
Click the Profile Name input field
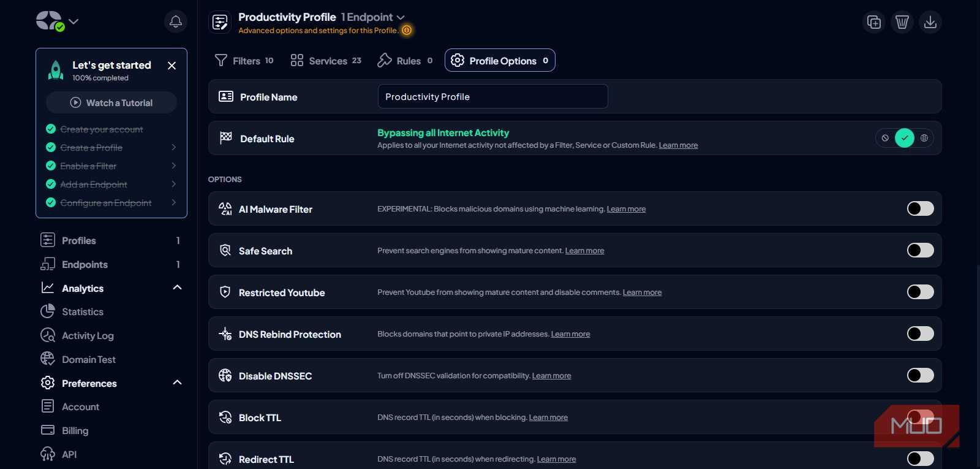click(x=493, y=96)
